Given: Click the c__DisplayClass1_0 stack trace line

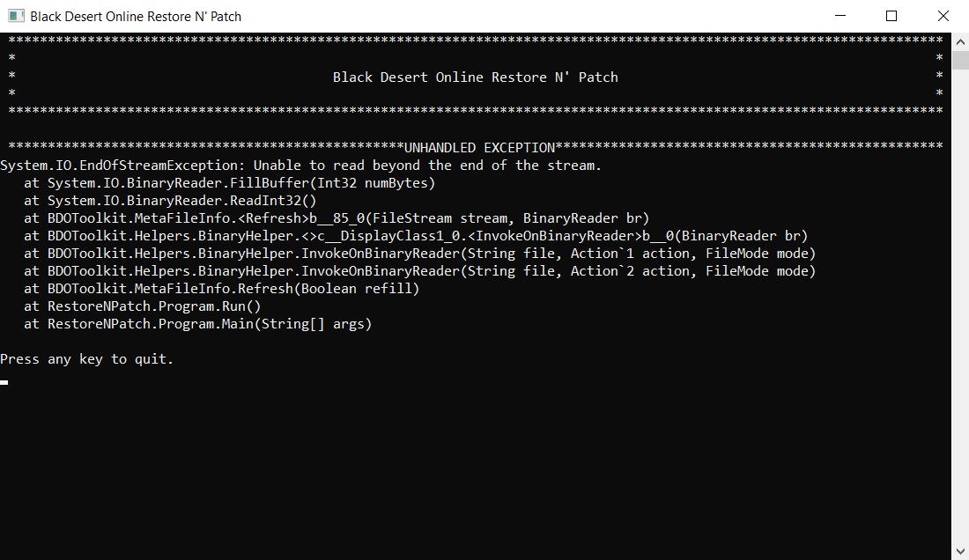Looking at the screenshot, I should [x=415, y=236].
